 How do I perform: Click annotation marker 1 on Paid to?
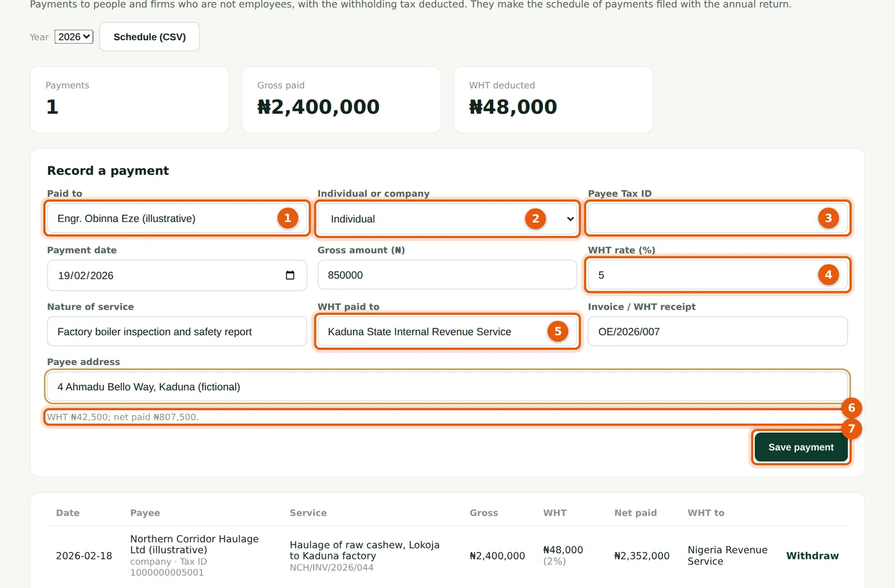288,218
